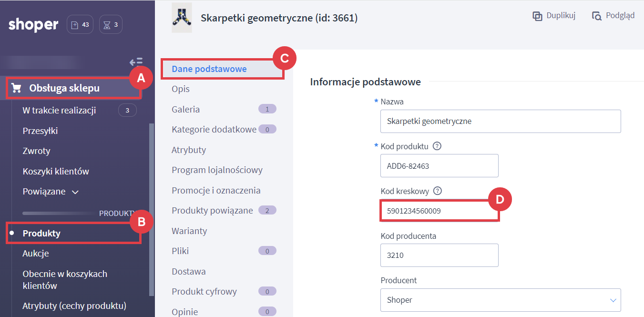
Task: Click the Podgląd preview icon
Action: click(597, 16)
